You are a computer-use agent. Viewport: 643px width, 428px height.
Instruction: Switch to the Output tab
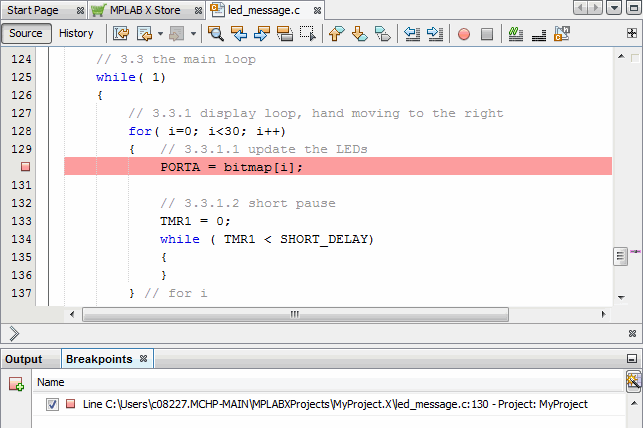point(24,359)
